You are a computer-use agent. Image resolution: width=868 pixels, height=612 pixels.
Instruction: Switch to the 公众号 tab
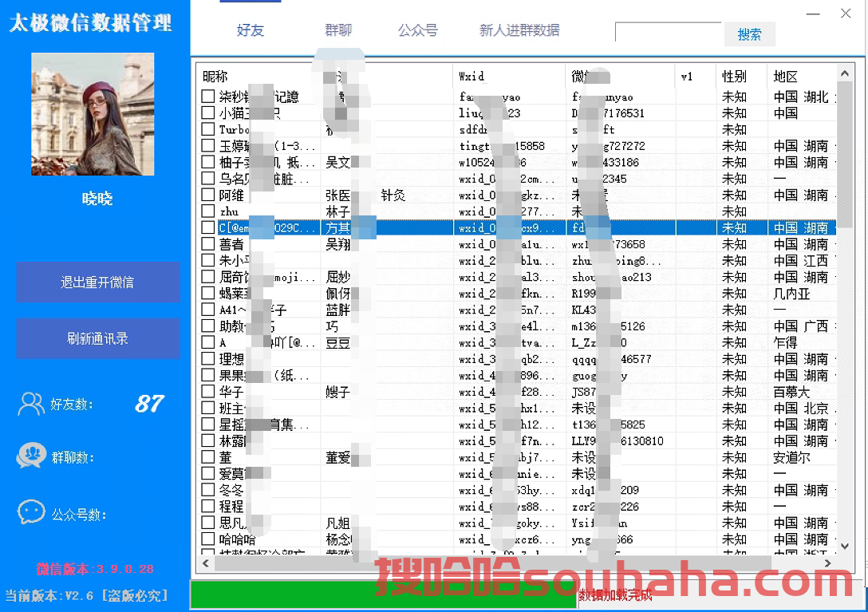(417, 28)
